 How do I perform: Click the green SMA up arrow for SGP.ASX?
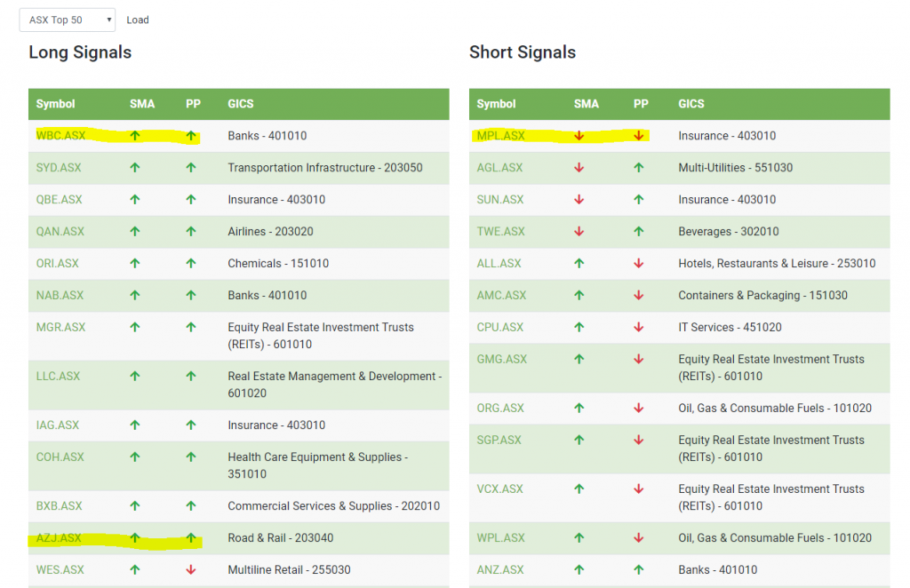tap(579, 440)
